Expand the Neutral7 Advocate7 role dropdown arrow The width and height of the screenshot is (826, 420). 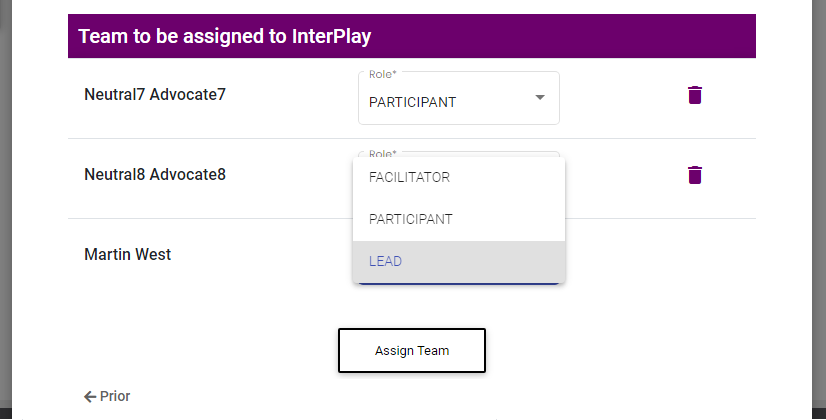539,97
